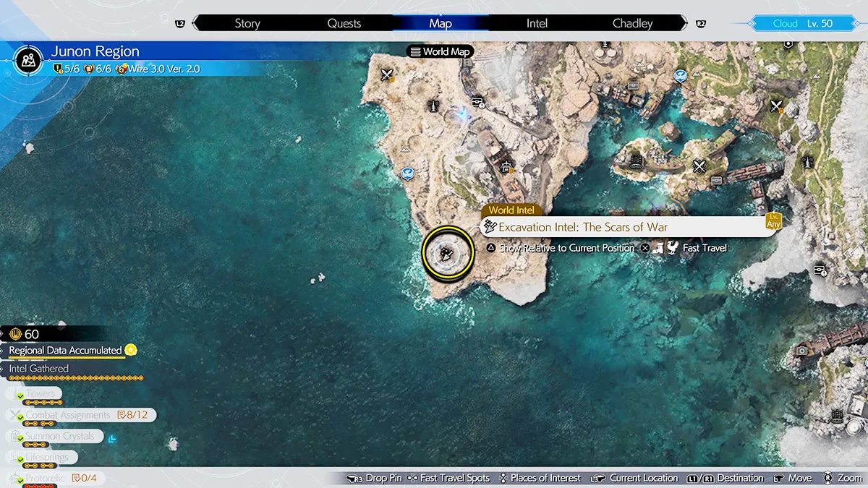Screen dimensions: 868x488
Task: Click the Junon Region emblem icon
Action: coord(27,60)
